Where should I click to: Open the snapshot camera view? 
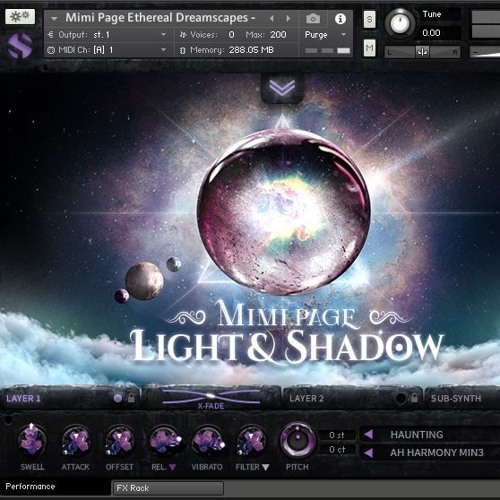click(x=313, y=19)
